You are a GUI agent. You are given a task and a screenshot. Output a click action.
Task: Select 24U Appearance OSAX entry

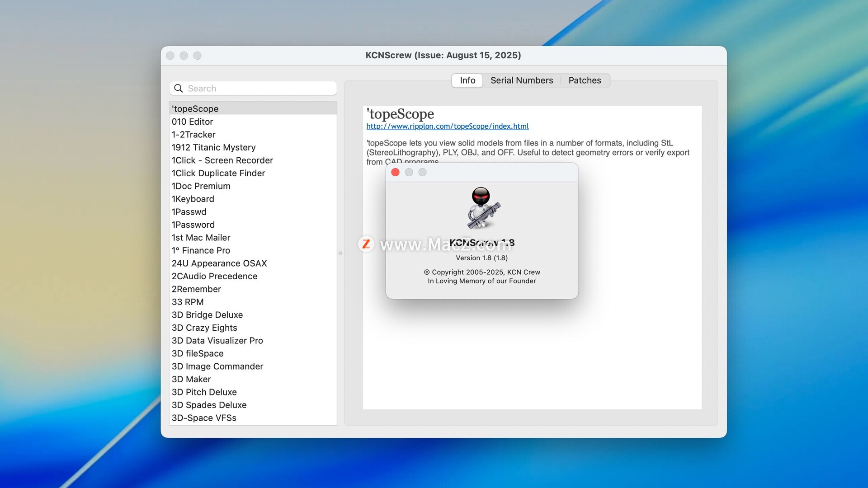coord(253,263)
